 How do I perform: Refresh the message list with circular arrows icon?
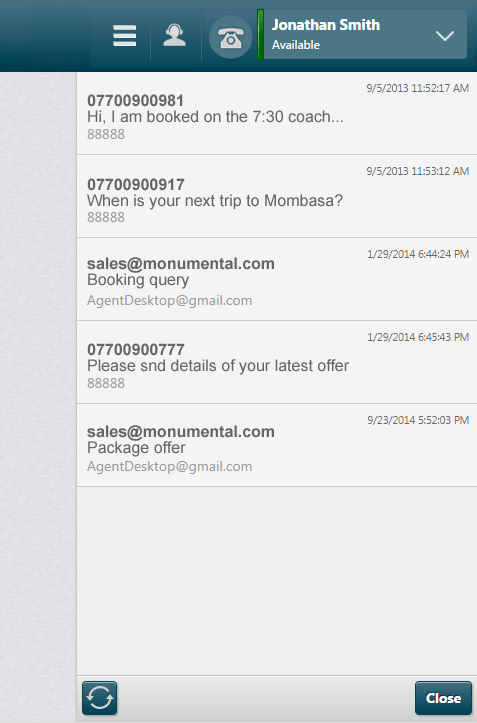click(100, 698)
